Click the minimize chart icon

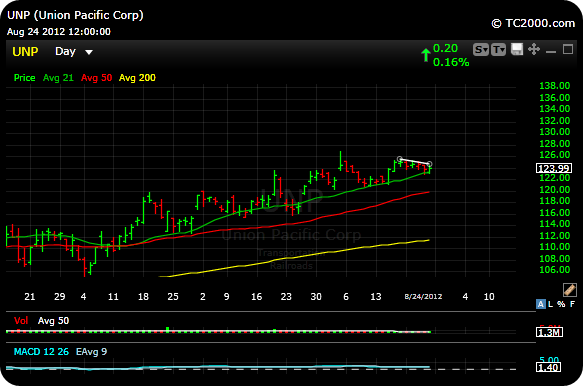[x=551, y=51]
